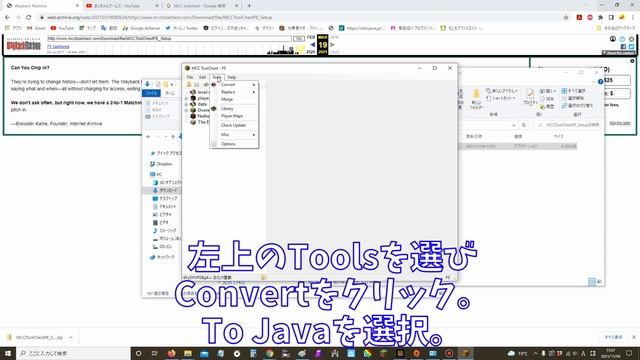
Task: Expand the data tree node
Action: (x=187, y=104)
